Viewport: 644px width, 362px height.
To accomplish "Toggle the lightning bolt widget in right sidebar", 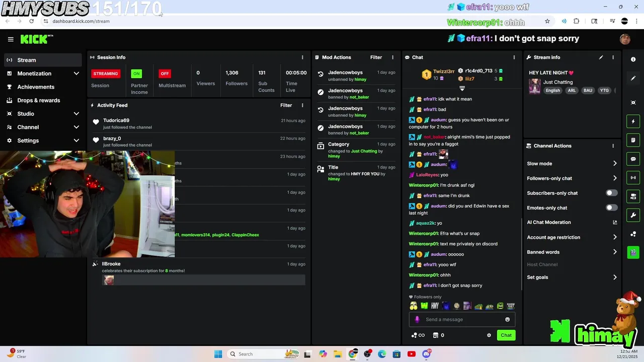I will pos(633,121).
